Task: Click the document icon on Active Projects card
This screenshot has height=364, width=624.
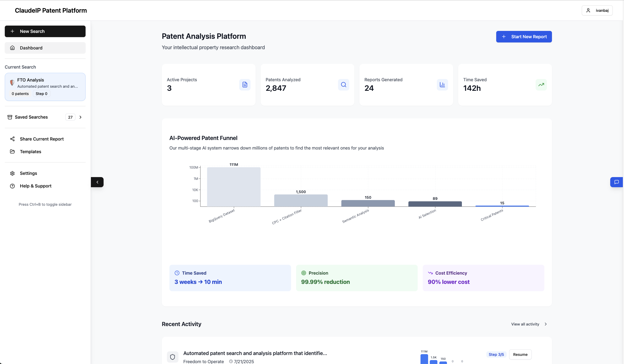Action: pos(245,84)
